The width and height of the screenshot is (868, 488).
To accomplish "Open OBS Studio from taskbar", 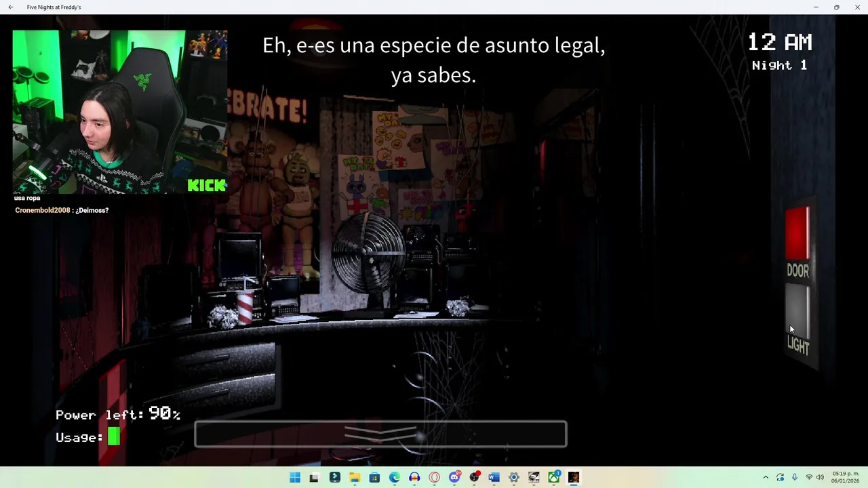I will [475, 477].
